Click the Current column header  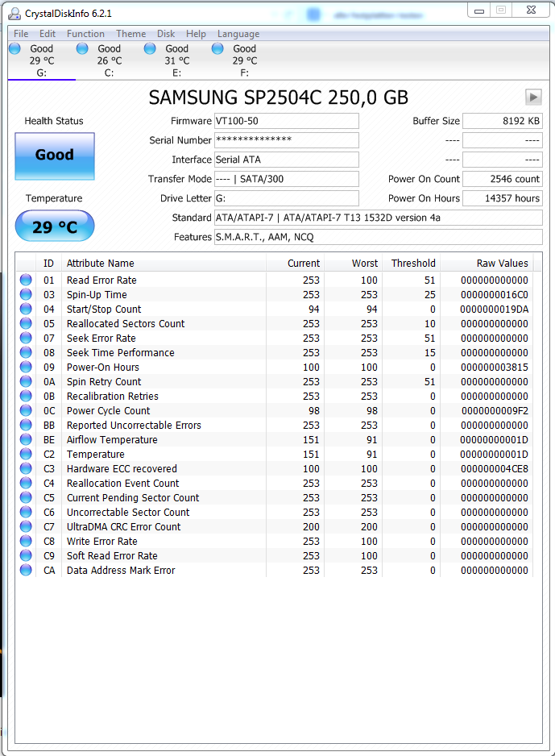295,264
